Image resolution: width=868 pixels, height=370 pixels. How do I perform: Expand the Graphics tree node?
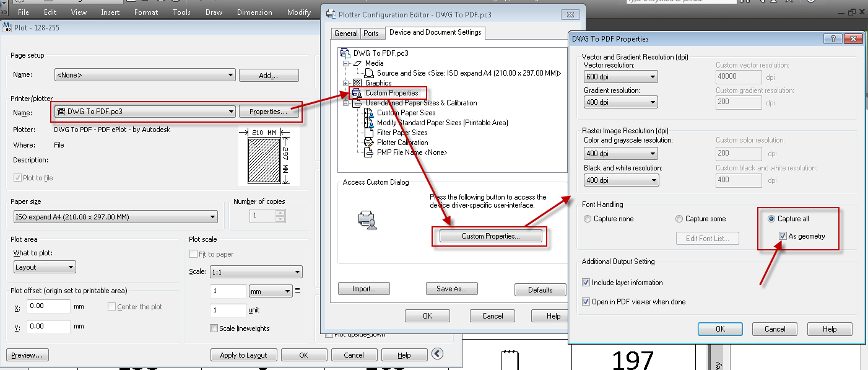coord(346,83)
